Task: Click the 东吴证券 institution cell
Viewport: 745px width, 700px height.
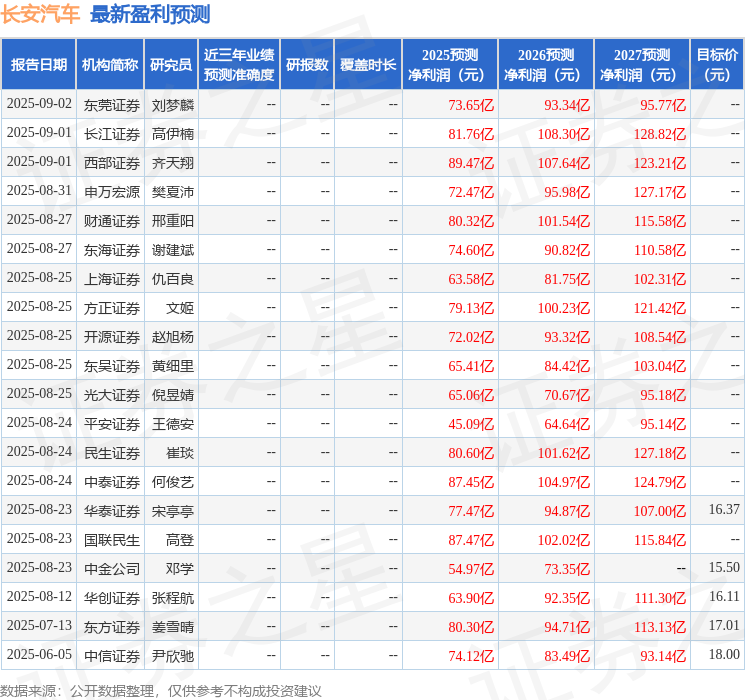Action: [112, 366]
